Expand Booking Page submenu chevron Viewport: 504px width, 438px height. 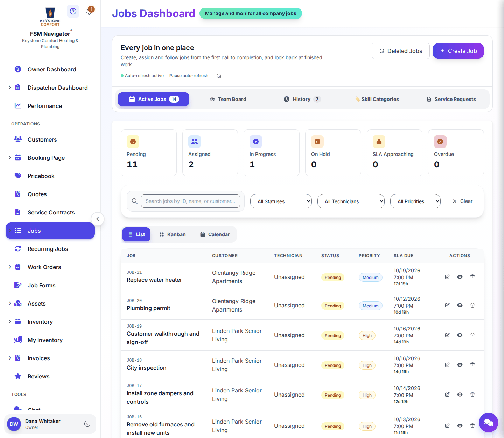(10, 158)
